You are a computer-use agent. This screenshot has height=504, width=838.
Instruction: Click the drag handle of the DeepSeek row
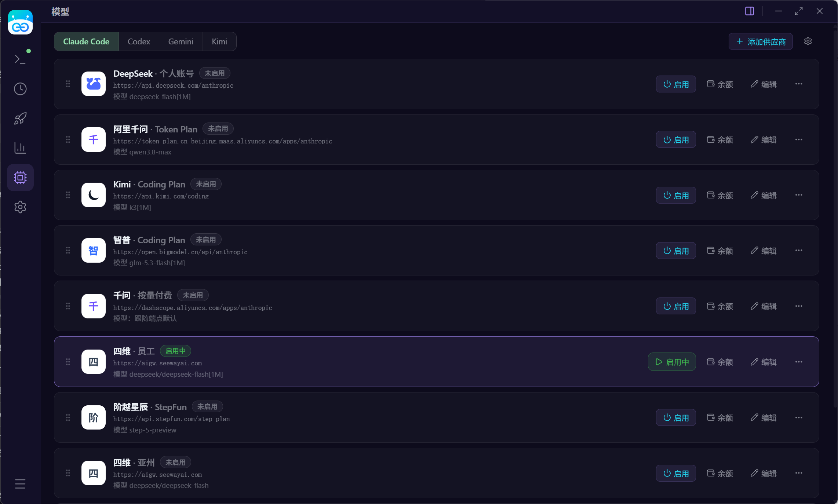click(x=68, y=84)
